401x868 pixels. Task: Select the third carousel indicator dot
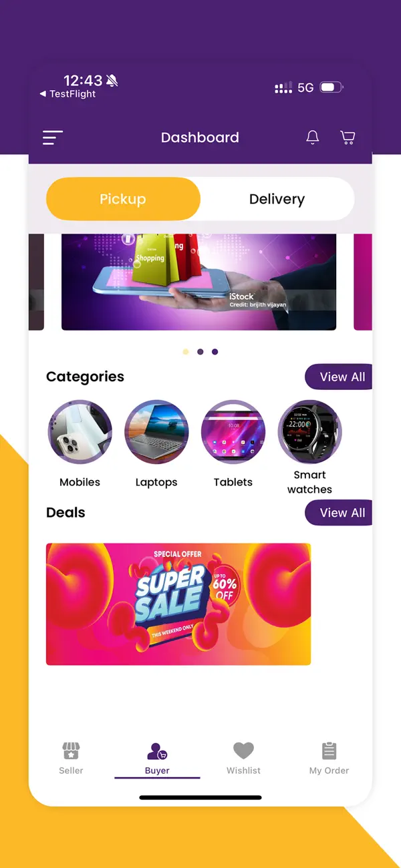[215, 352]
